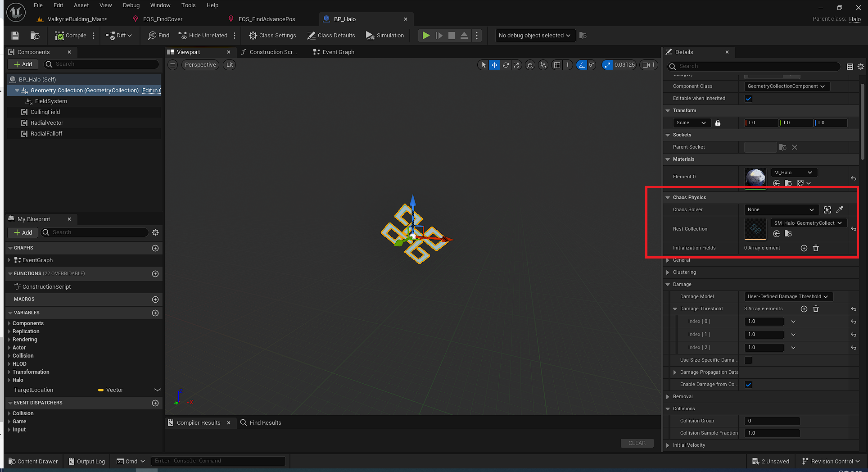868x472 pixels.
Task: Toggle Editable when Inherited checkbox
Action: pyautogui.click(x=748, y=99)
